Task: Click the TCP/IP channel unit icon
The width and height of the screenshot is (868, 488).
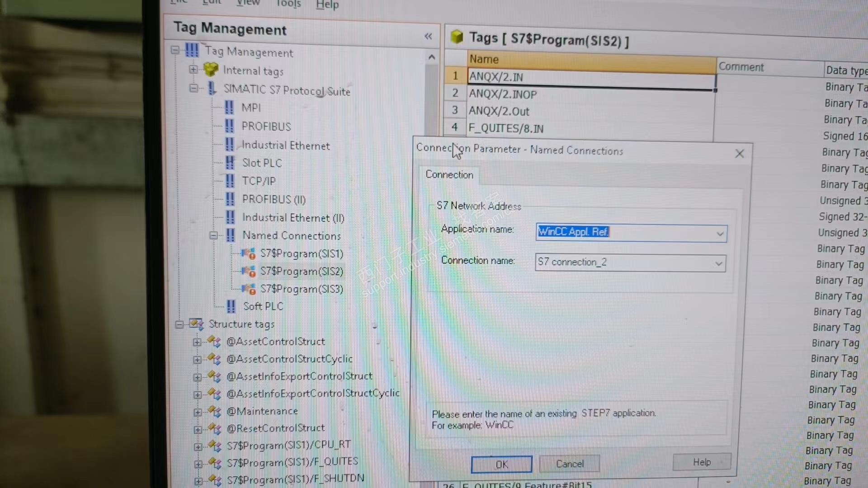Action: click(x=230, y=181)
